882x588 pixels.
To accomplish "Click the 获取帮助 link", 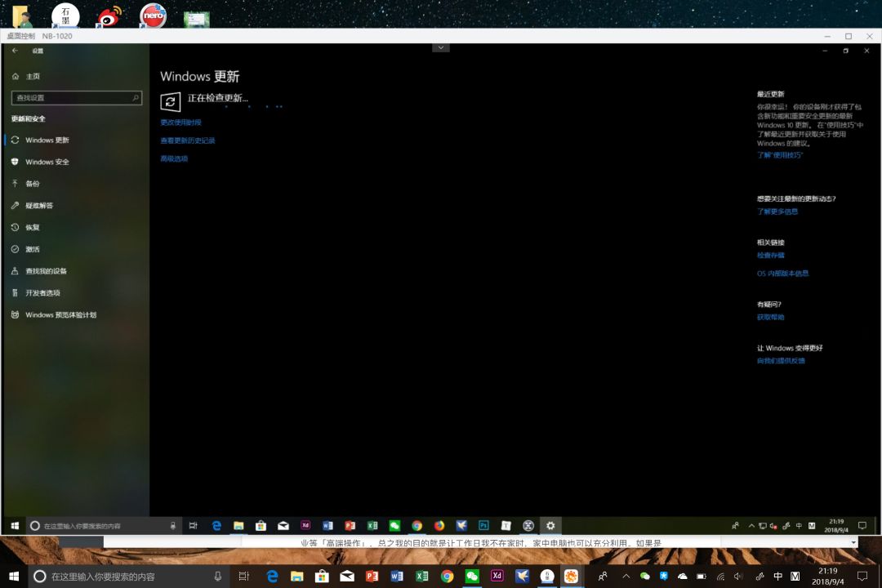I will click(x=770, y=318).
